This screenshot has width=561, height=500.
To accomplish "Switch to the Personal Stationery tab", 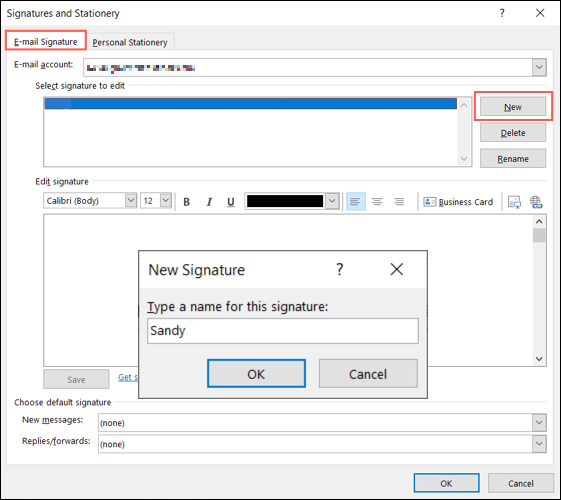I will 130,42.
